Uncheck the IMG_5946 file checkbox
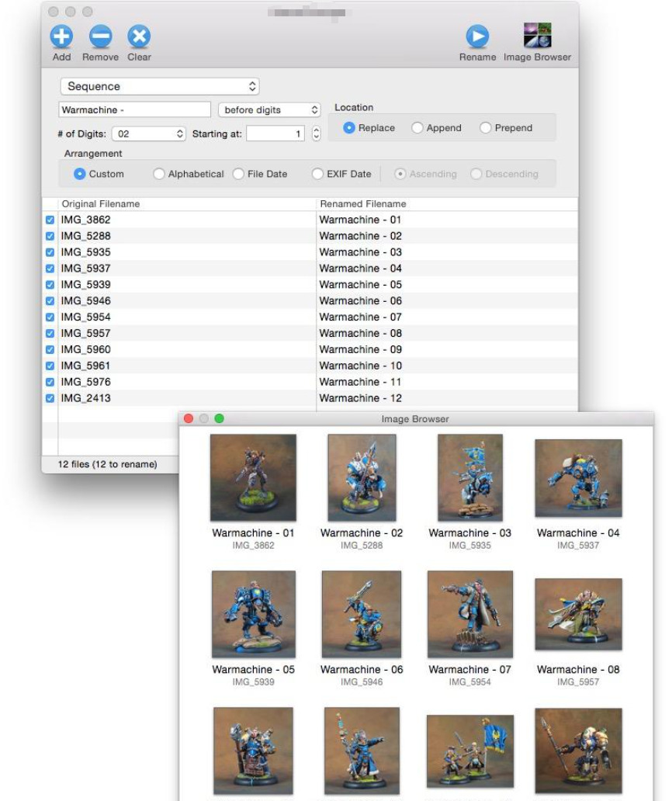Screen dimensions: 672x801 point(50,301)
